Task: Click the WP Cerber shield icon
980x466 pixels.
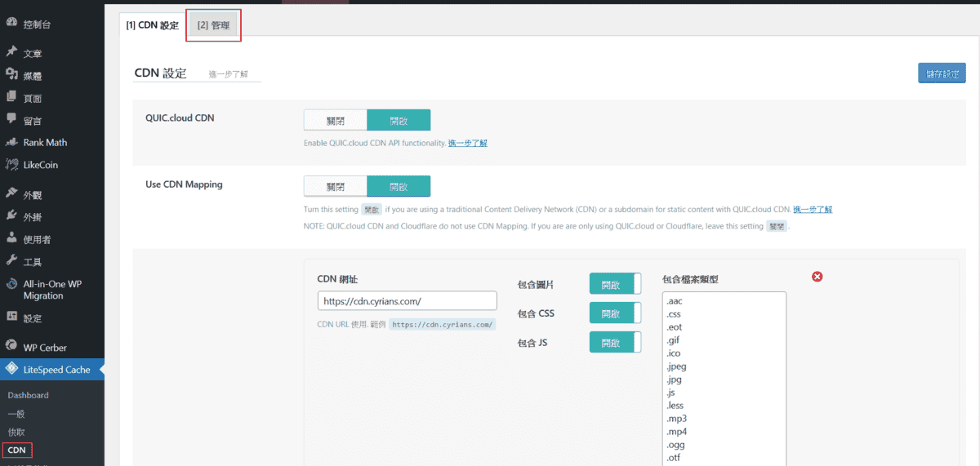Action: (12, 346)
